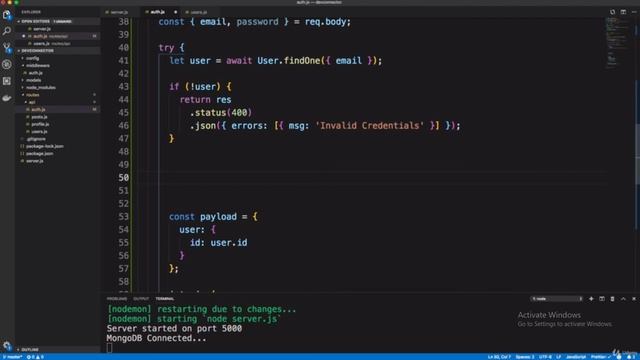Screen dimensions: 640x360
Task: Close the terminal panel
Action: point(634,299)
